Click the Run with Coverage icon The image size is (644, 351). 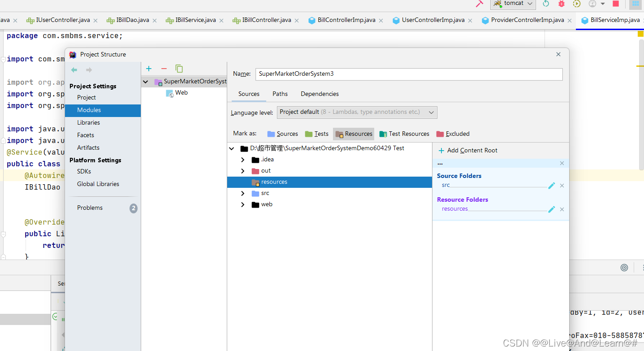[x=577, y=4]
